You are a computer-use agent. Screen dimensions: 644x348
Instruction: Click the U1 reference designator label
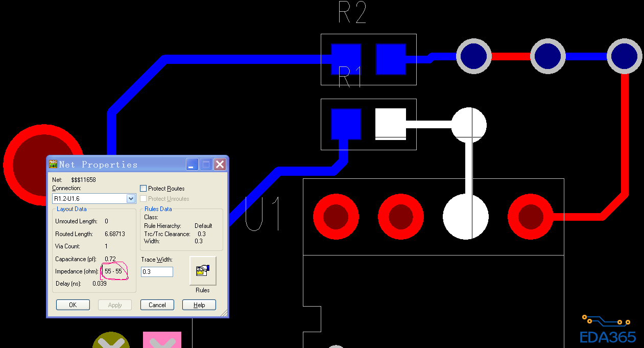[264, 214]
